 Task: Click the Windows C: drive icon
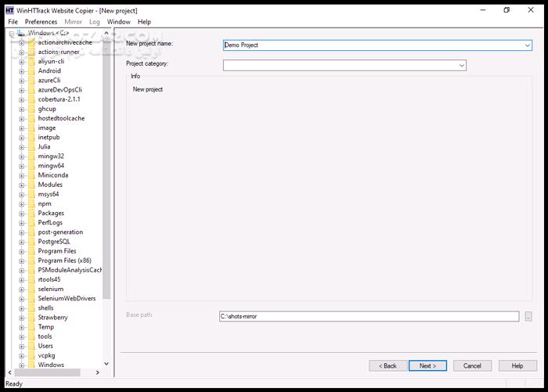(x=21, y=33)
